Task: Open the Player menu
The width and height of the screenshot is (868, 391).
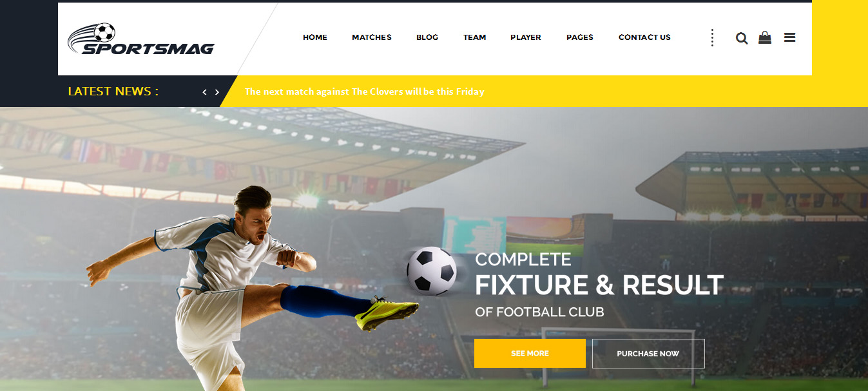Action: click(526, 37)
